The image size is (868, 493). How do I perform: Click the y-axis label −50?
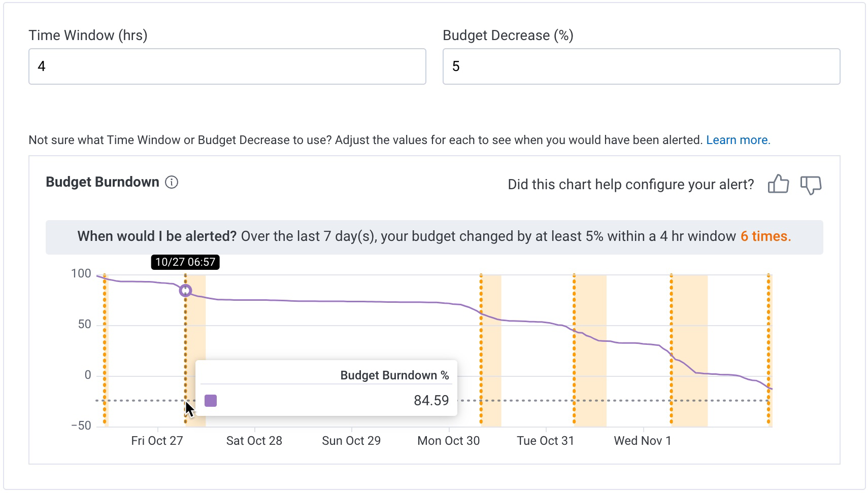tap(81, 426)
